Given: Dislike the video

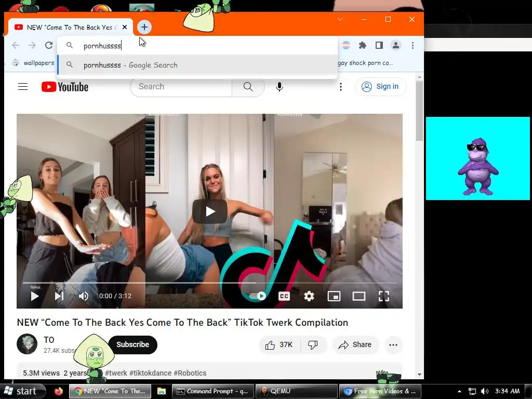Looking at the screenshot, I should click(313, 345).
